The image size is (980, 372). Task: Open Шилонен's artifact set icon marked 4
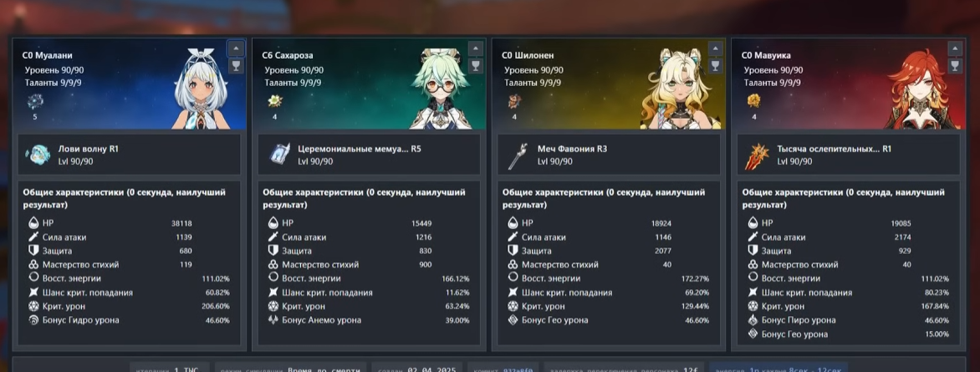pos(514,101)
